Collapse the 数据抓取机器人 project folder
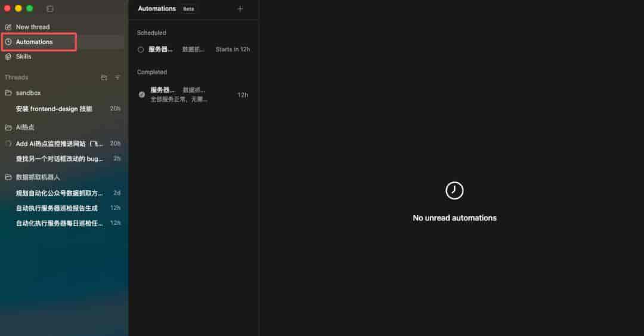Viewport: 644px width, 336px height. (38, 177)
